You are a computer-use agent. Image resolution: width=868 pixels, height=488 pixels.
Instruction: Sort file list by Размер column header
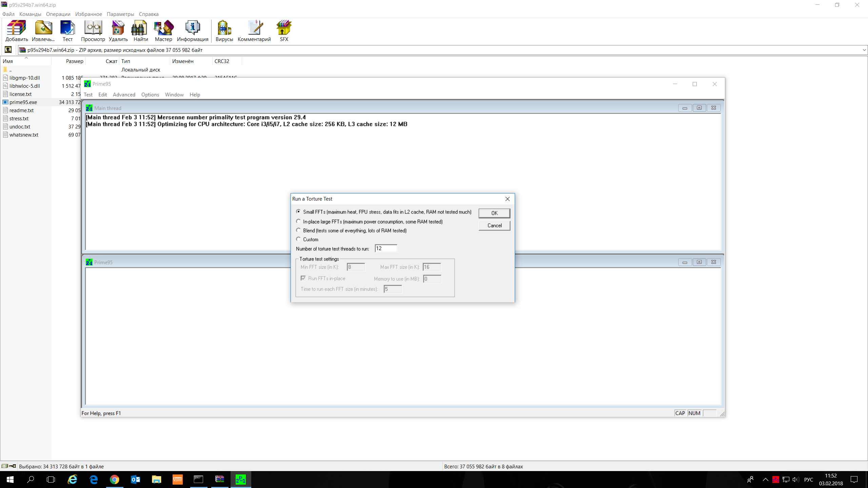point(74,61)
